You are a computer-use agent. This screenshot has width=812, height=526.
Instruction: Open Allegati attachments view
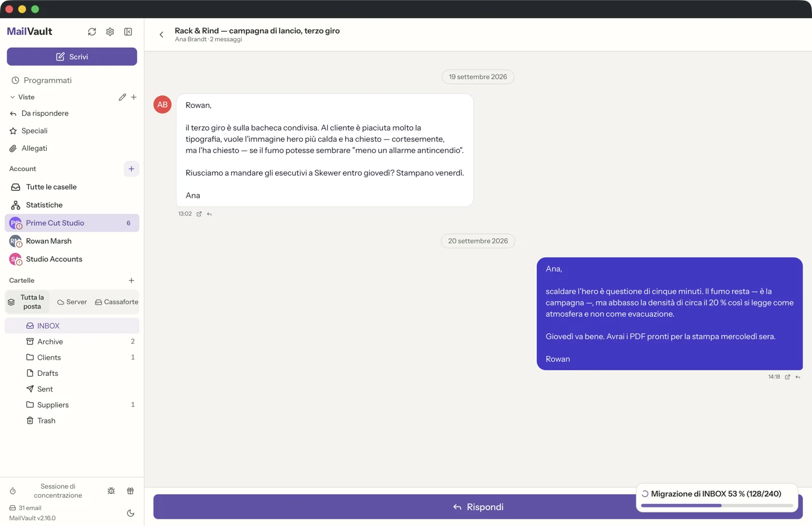[x=72, y=148]
